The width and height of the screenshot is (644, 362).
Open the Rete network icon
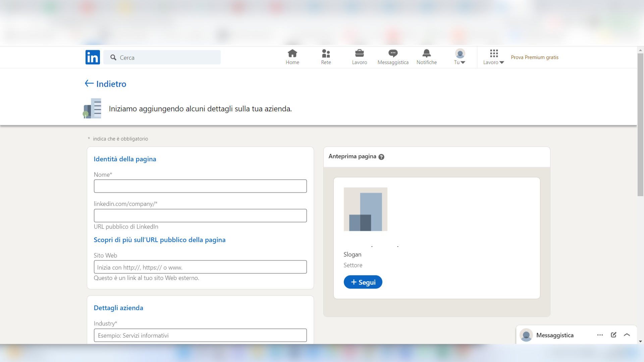click(326, 53)
